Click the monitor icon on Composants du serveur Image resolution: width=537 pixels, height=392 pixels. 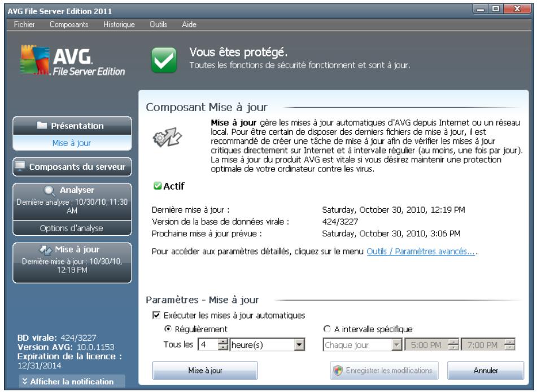(20, 166)
